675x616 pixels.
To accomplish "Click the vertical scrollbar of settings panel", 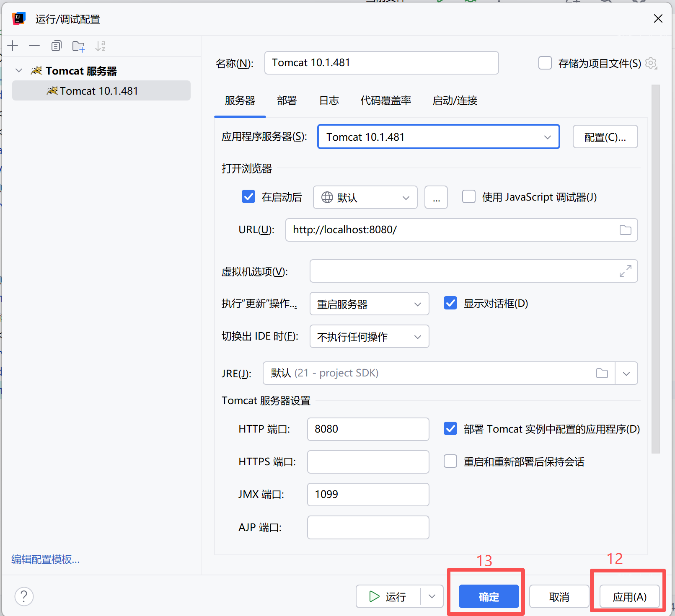I will click(656, 269).
